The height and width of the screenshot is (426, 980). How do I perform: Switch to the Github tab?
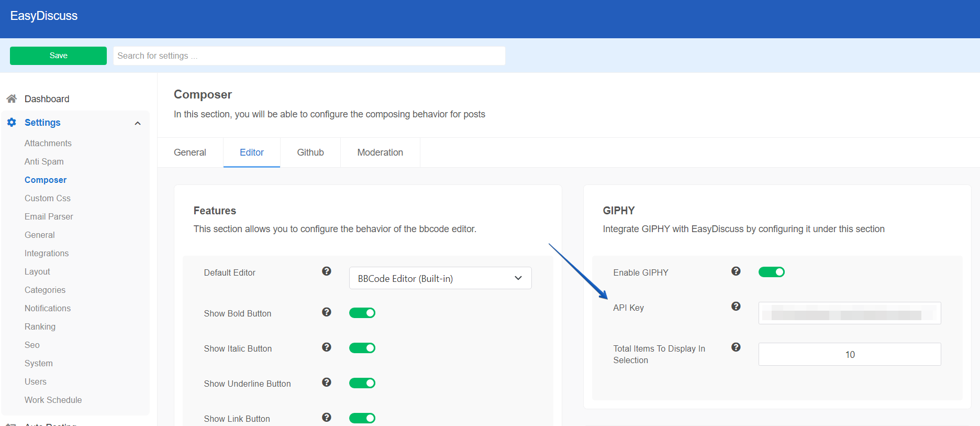point(310,152)
